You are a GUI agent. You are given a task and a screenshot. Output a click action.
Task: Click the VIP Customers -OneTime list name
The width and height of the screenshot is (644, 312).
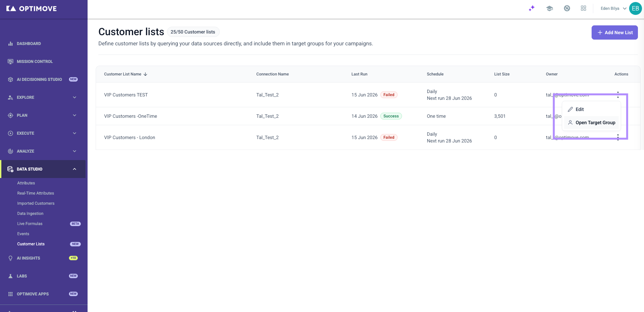click(x=130, y=116)
